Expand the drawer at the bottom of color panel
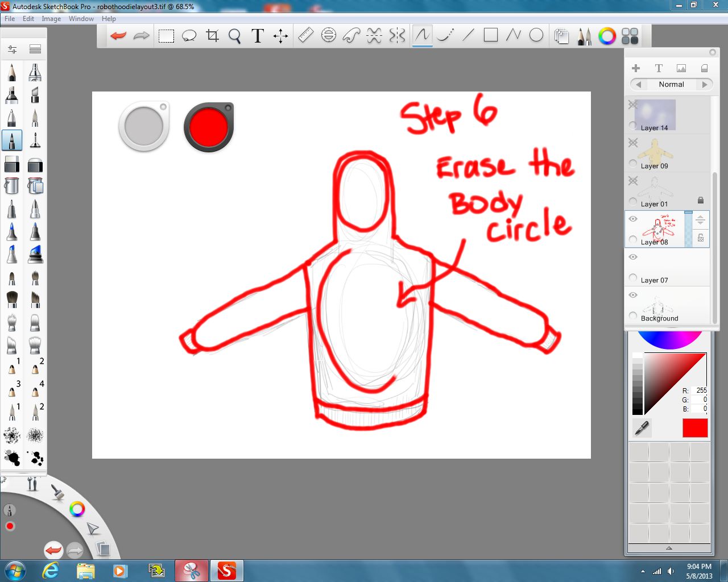The height and width of the screenshot is (582, 728). (669, 548)
